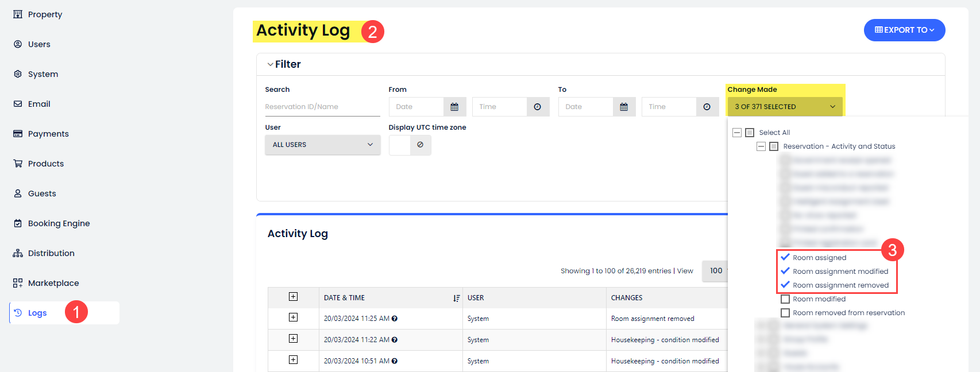980x372 pixels.
Task: Open Booking Engine in the sidebar
Action: point(59,223)
